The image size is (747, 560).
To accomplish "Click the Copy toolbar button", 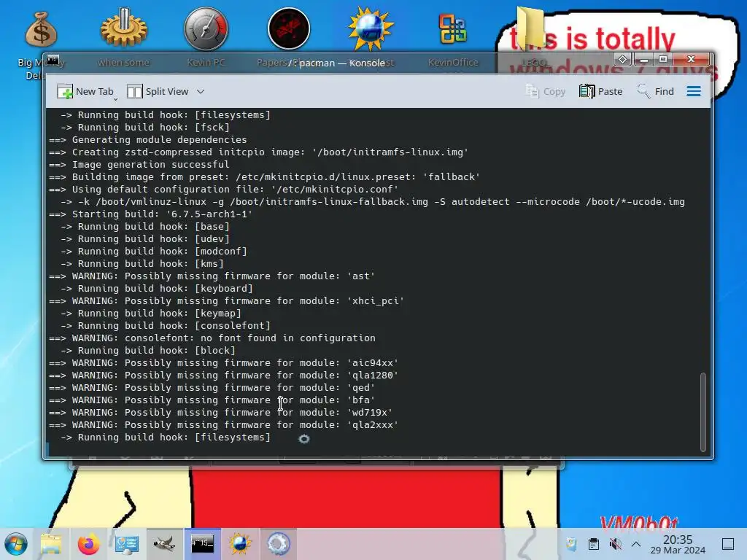I will 546,91.
